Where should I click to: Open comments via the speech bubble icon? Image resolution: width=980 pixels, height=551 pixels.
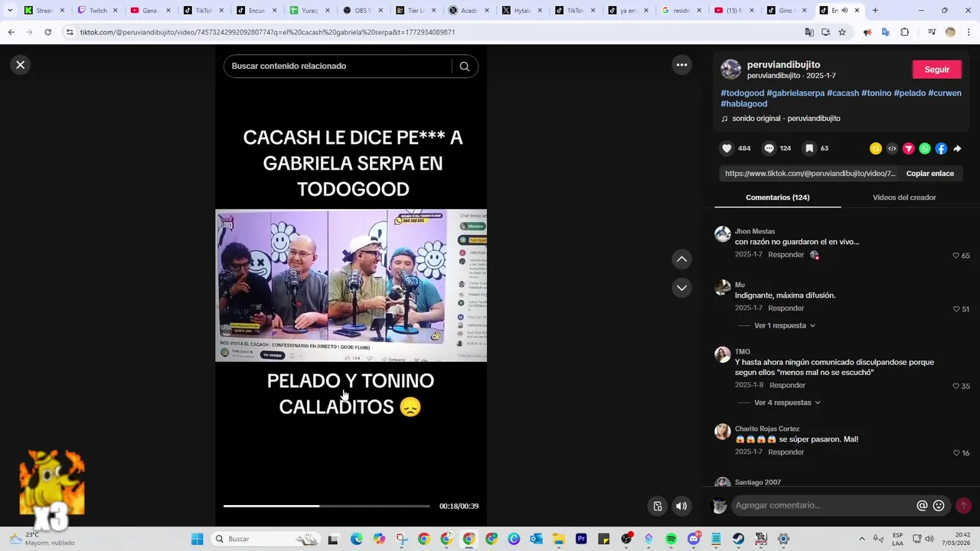tap(769, 148)
